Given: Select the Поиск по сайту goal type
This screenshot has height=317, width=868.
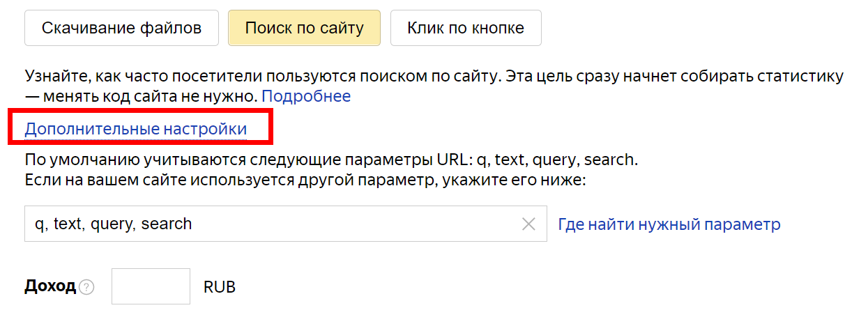Looking at the screenshot, I should [304, 29].
